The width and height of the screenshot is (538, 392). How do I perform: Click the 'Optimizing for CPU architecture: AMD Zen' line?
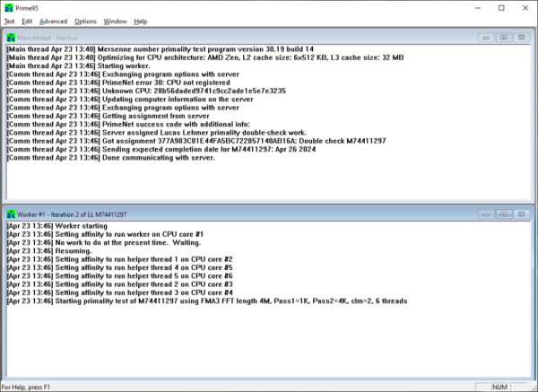click(x=205, y=57)
